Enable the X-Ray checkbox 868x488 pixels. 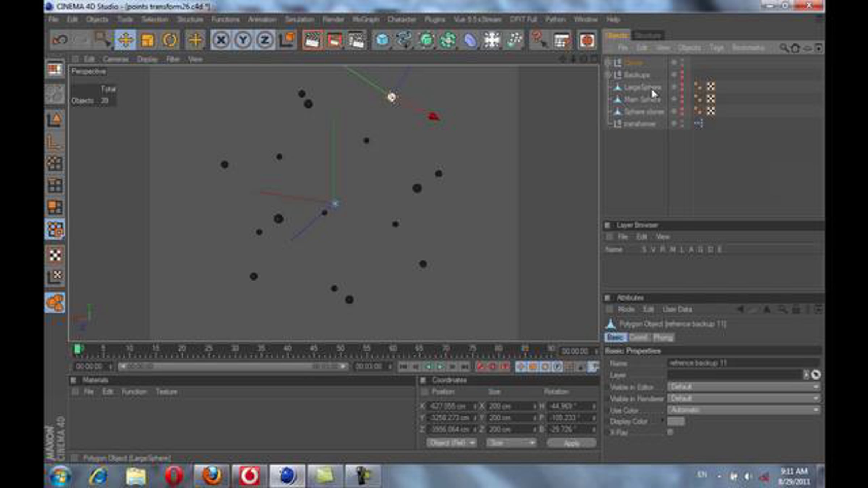(x=670, y=432)
